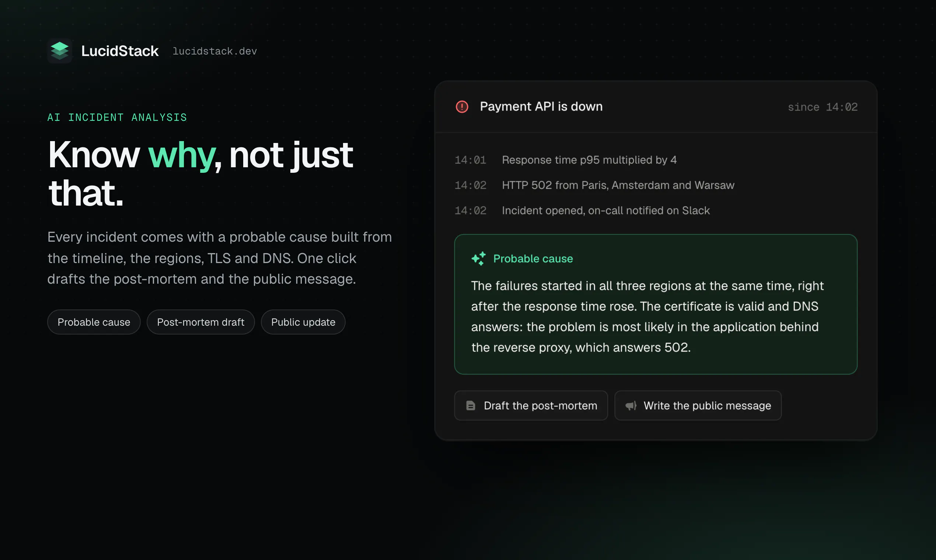
Task: Select the Public update pill
Action: pyautogui.click(x=303, y=322)
